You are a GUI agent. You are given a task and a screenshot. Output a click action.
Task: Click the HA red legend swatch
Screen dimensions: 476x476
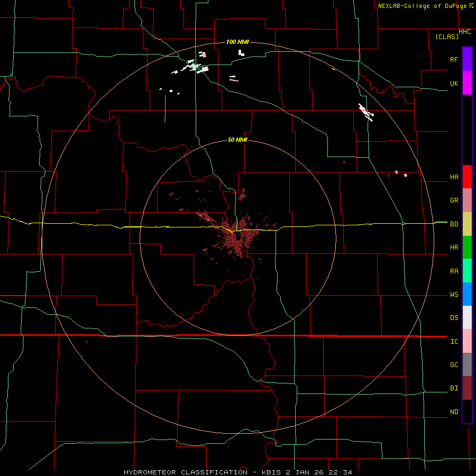(x=467, y=177)
